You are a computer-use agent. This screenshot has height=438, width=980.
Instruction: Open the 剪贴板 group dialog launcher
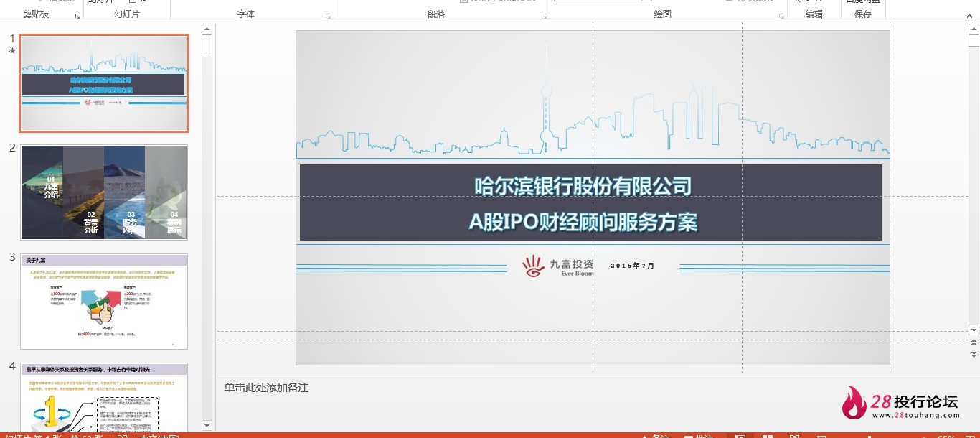(x=77, y=15)
